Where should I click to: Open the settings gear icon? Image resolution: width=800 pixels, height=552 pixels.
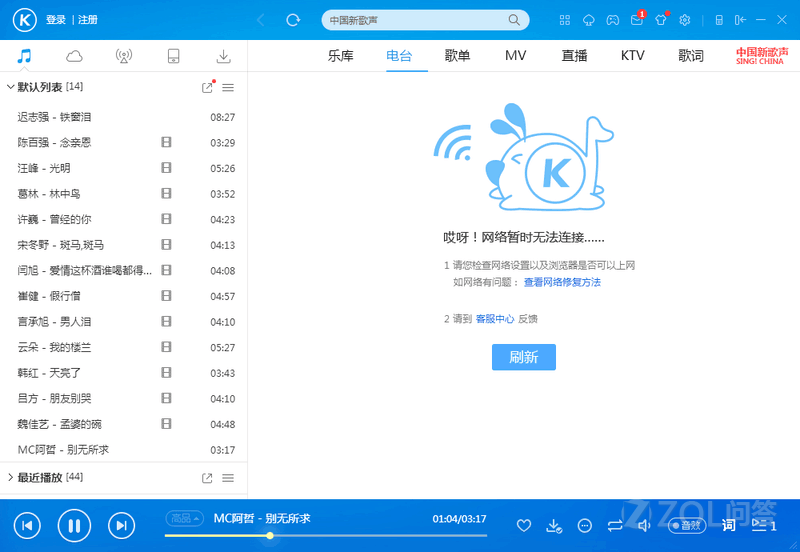click(x=685, y=20)
